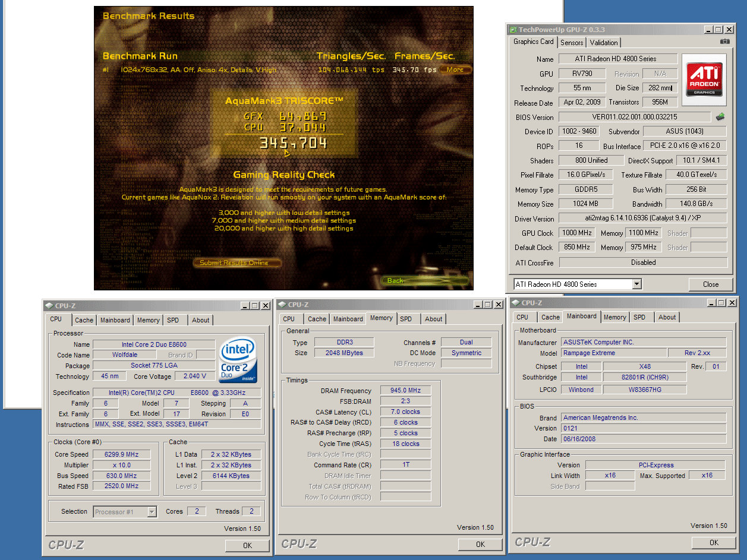Screen dimensions: 747x560
Task: Click the Bus Interface PCI-E 2.0 x16 field
Action: 685,146
